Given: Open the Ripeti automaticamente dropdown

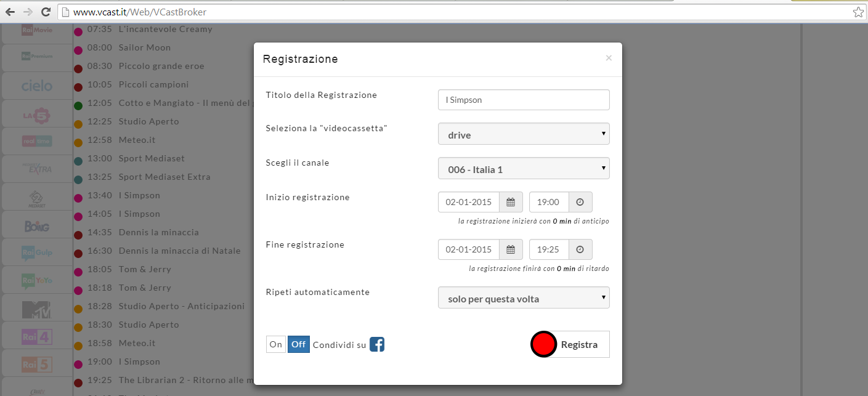Looking at the screenshot, I should tap(524, 298).
